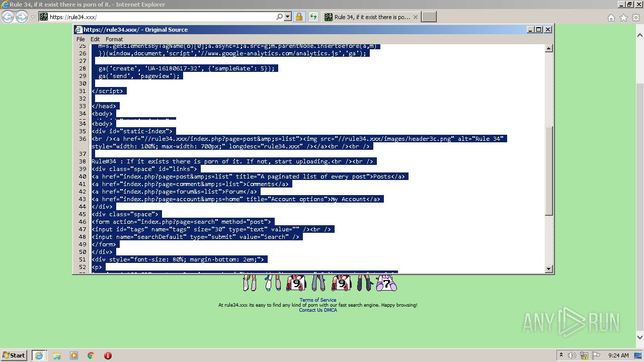Open the DMCA link
The image size is (644, 362).
tap(331, 310)
